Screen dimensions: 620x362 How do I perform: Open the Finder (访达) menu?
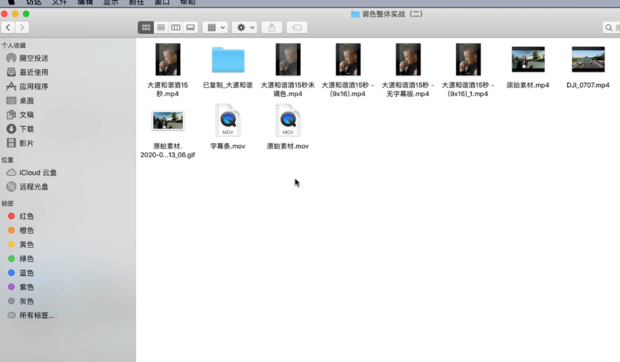pos(34,2)
